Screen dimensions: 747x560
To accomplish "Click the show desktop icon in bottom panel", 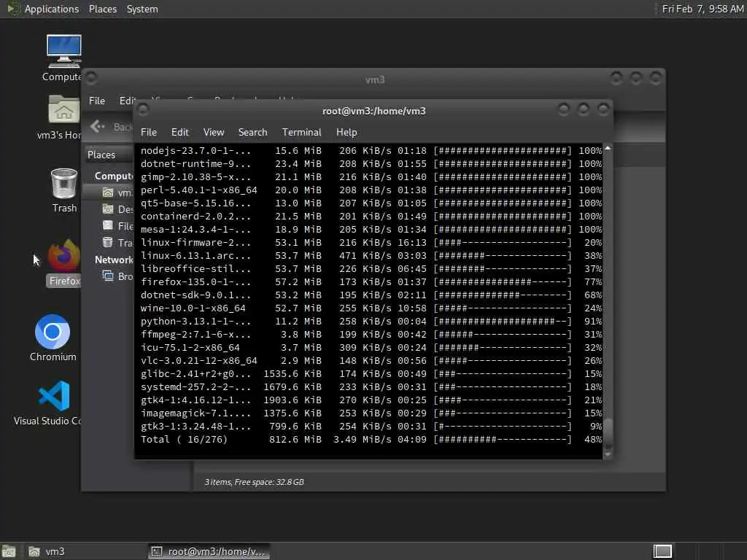I will coord(9,551).
